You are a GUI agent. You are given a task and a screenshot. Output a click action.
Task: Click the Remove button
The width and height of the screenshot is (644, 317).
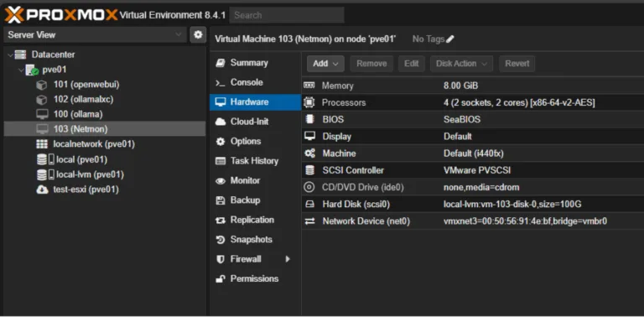371,64
